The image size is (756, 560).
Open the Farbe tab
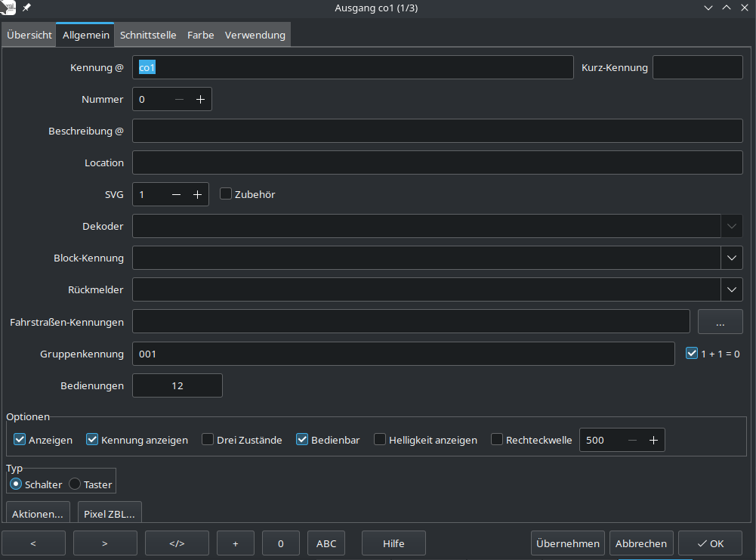click(x=200, y=35)
